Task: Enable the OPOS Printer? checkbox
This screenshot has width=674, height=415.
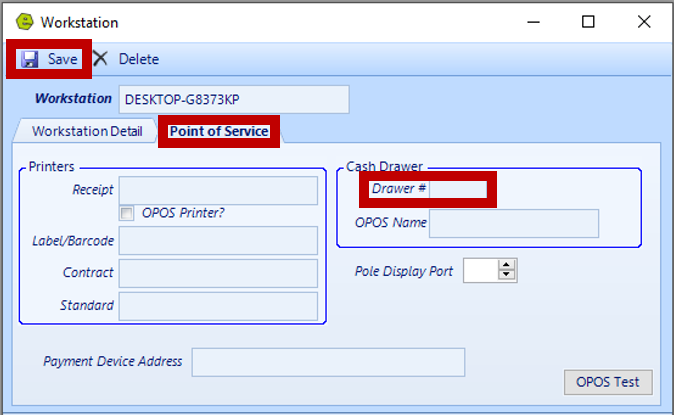Action: (127, 213)
